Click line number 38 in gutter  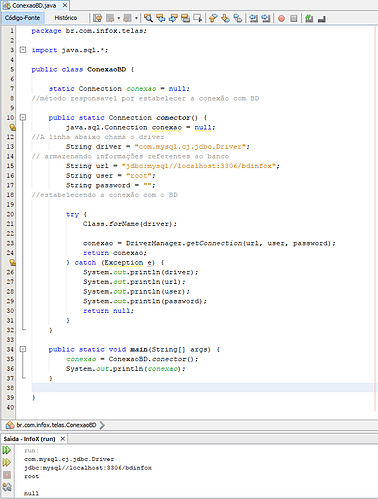tap(10, 388)
